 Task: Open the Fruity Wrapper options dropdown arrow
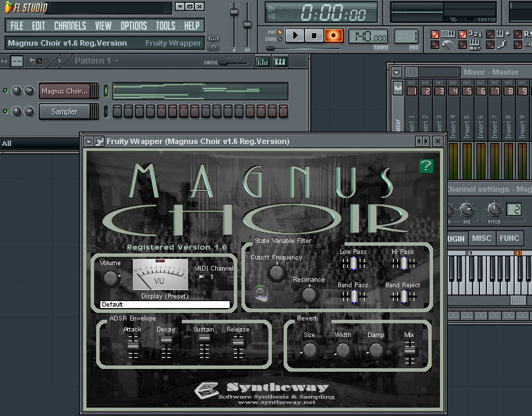[89, 141]
